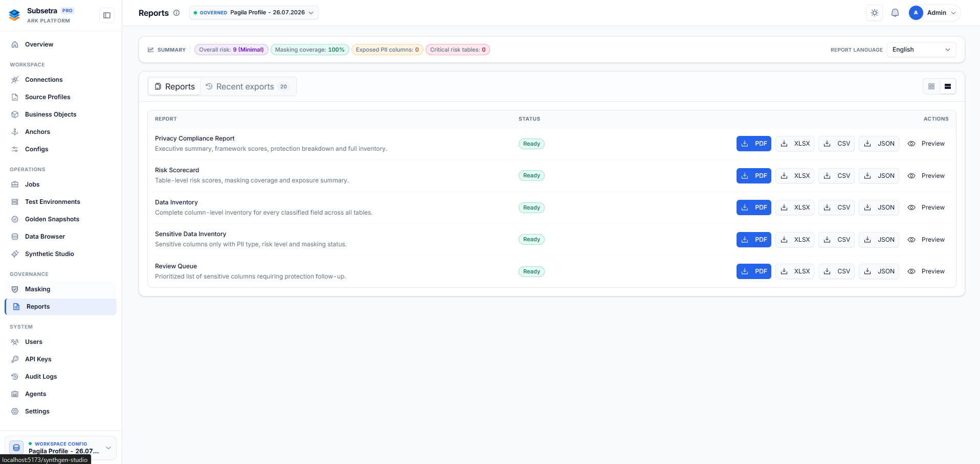The image size is (980, 464).
Task: Download Privacy Compliance Report as CSV
Action: click(x=837, y=144)
